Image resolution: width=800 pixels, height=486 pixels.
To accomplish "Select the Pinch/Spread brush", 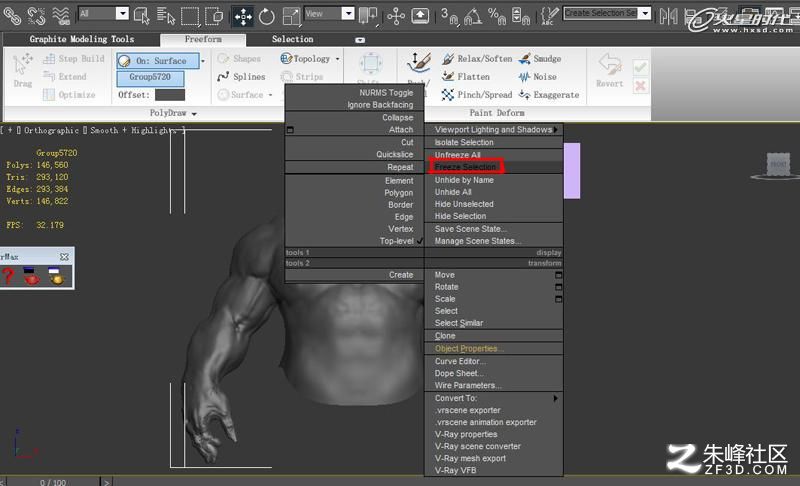I will 477,94.
